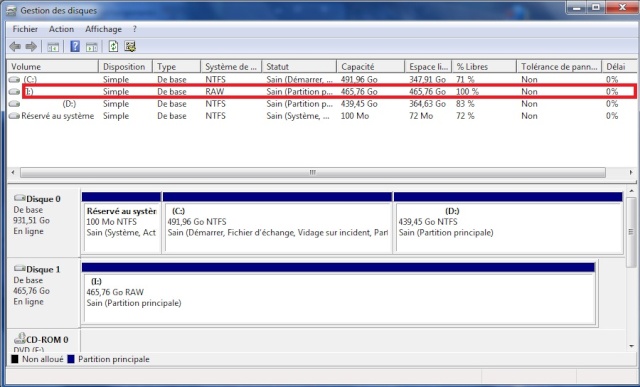Click the Settings toolbar icon
The image size is (640, 387).
130,46
